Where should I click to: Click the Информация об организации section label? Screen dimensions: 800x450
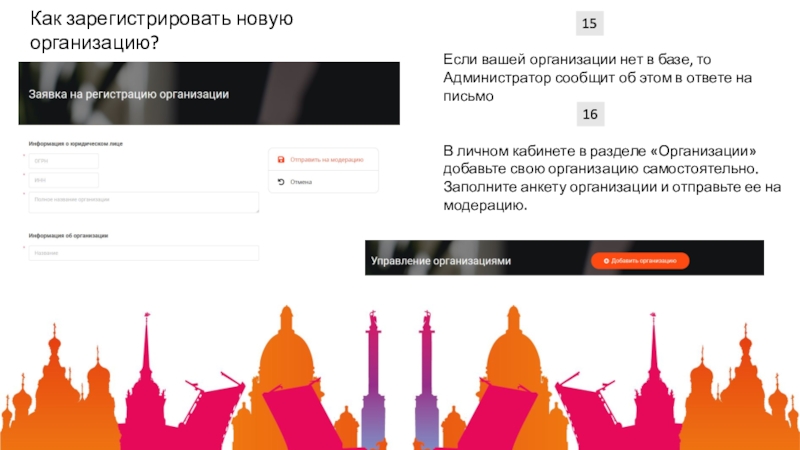(68, 236)
